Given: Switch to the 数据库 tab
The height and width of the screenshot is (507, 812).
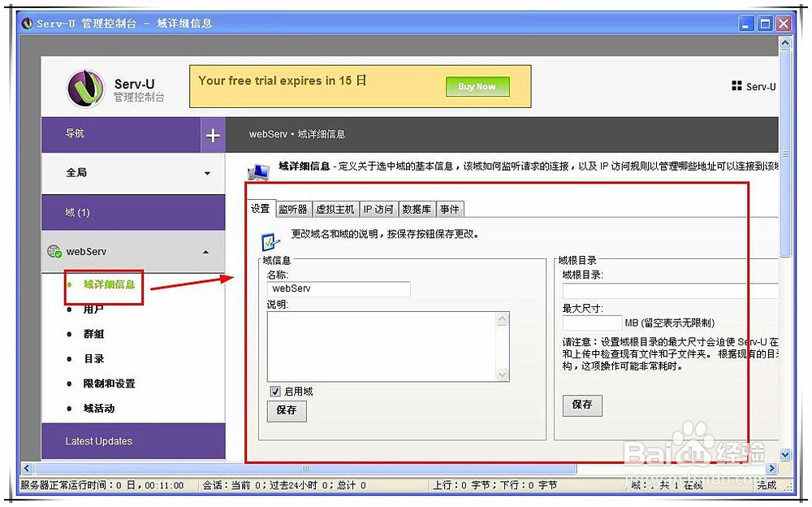Looking at the screenshot, I should pyautogui.click(x=417, y=210).
